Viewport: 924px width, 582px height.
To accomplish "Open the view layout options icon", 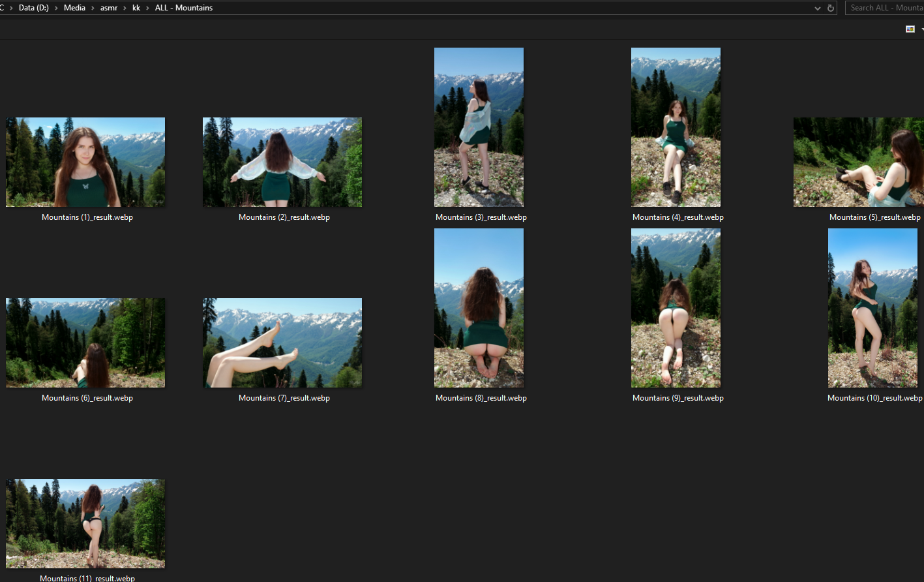I will point(910,29).
